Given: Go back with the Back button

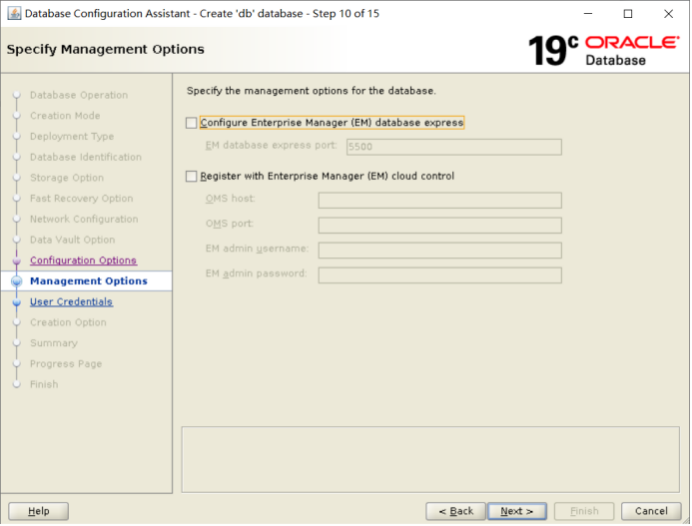Looking at the screenshot, I should tap(455, 511).
